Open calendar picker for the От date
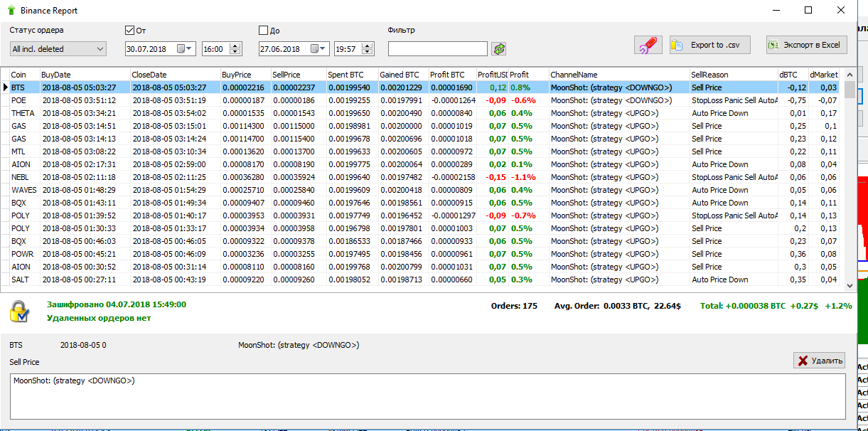This screenshot has width=868, height=431. (185, 49)
